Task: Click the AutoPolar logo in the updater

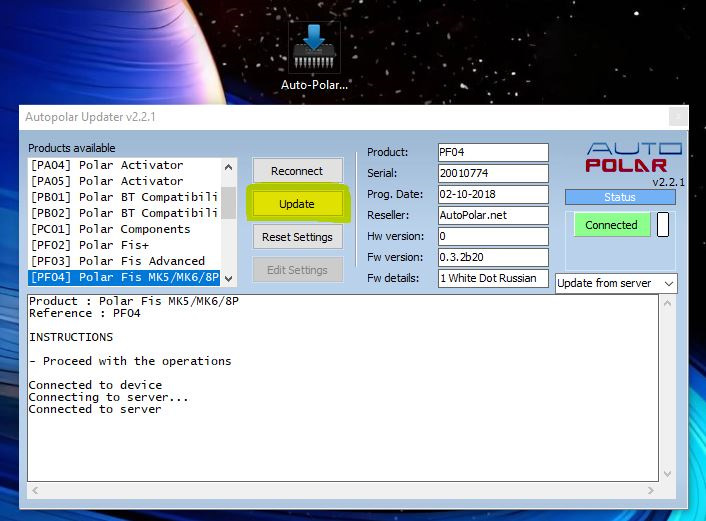Action: (634, 157)
